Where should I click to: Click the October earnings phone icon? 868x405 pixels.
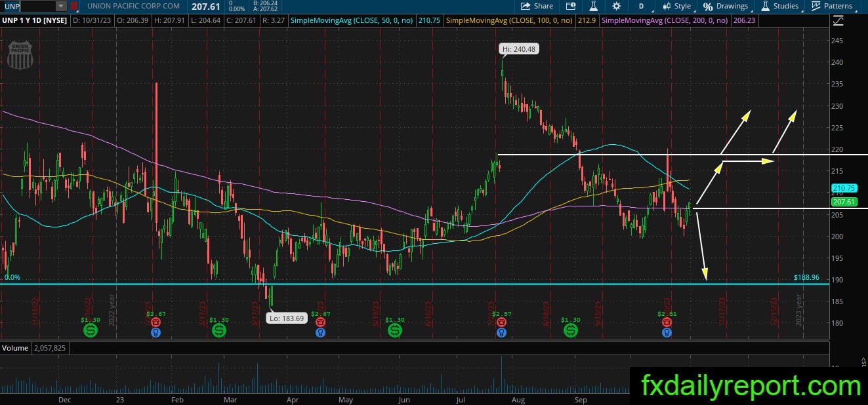pos(667,322)
